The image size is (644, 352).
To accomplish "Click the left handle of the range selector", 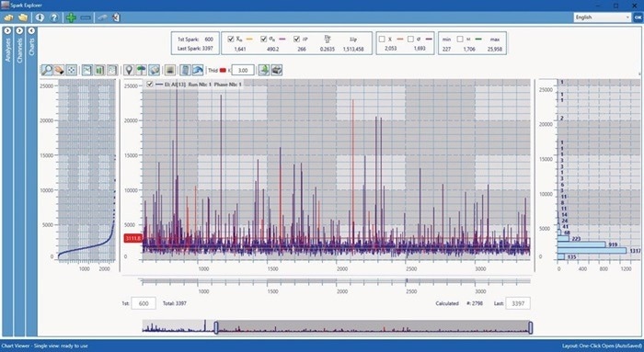I will tap(216, 327).
